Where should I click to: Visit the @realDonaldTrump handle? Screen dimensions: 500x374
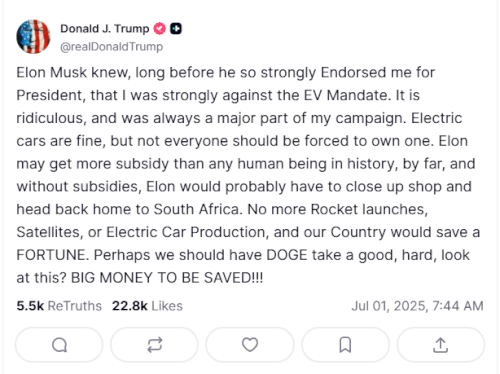coord(111,47)
